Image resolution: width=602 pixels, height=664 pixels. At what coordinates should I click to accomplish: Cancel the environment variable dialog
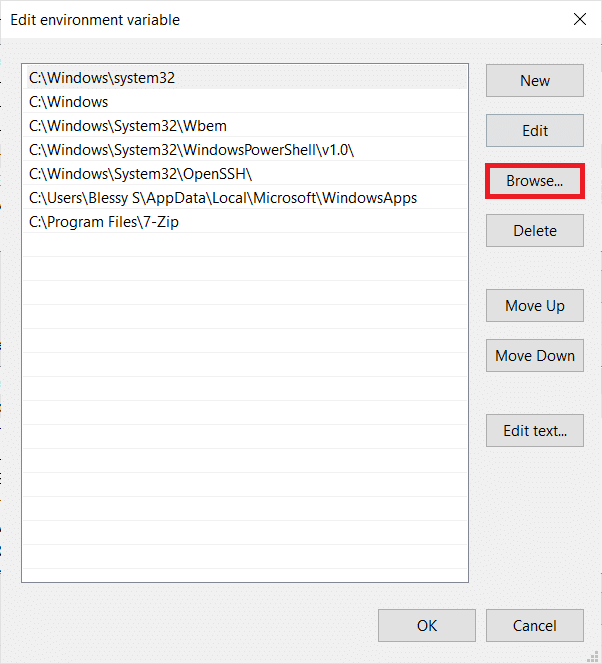pos(535,626)
